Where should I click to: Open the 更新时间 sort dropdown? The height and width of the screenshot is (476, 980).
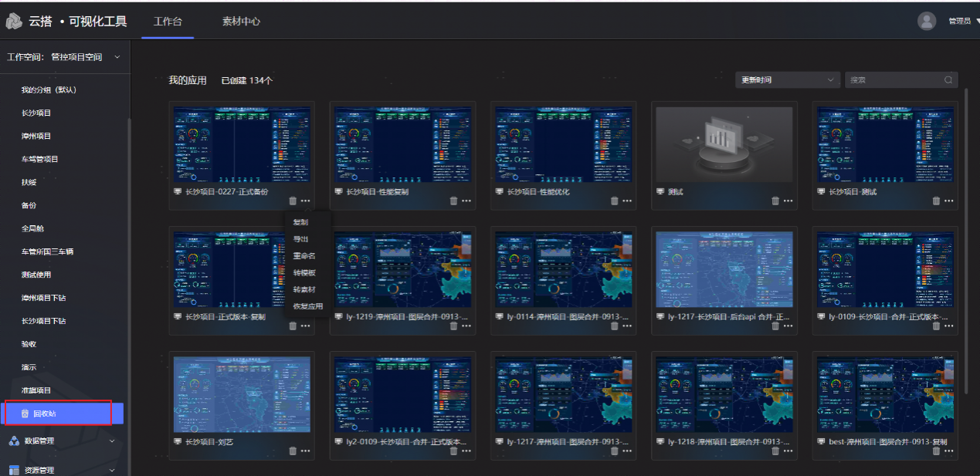pos(788,80)
